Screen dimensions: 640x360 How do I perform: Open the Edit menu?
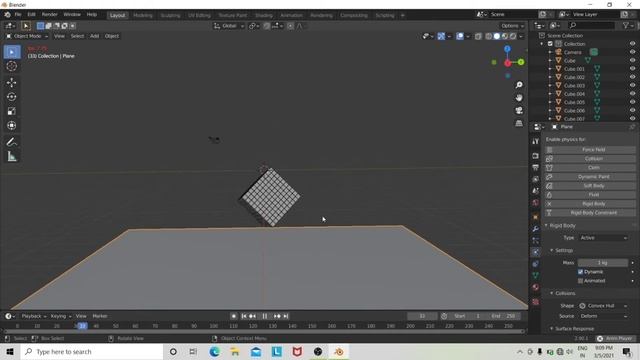coord(31,14)
